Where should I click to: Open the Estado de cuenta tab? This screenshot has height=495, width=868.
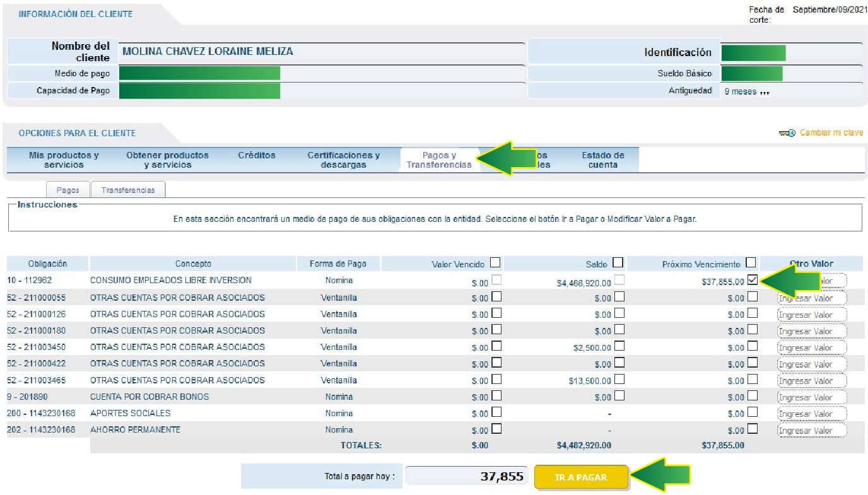click(602, 160)
